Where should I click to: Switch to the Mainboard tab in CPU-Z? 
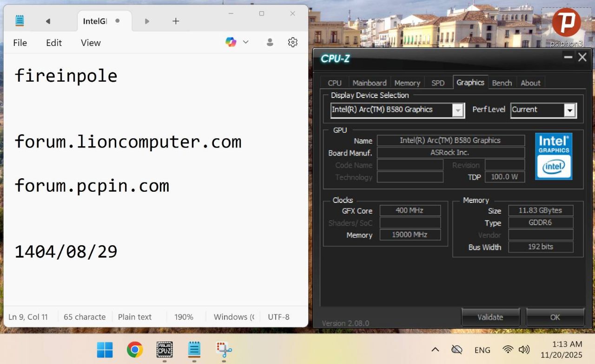(370, 83)
